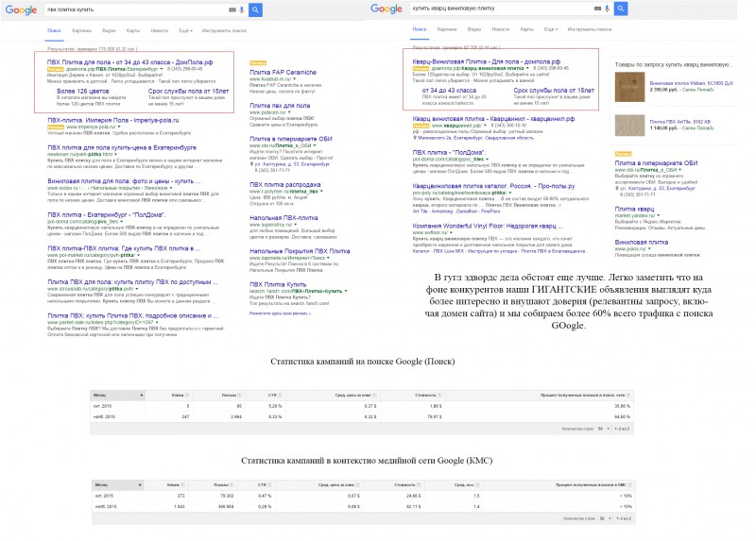Open 'Более 126 цветов' sitelink

(83, 91)
